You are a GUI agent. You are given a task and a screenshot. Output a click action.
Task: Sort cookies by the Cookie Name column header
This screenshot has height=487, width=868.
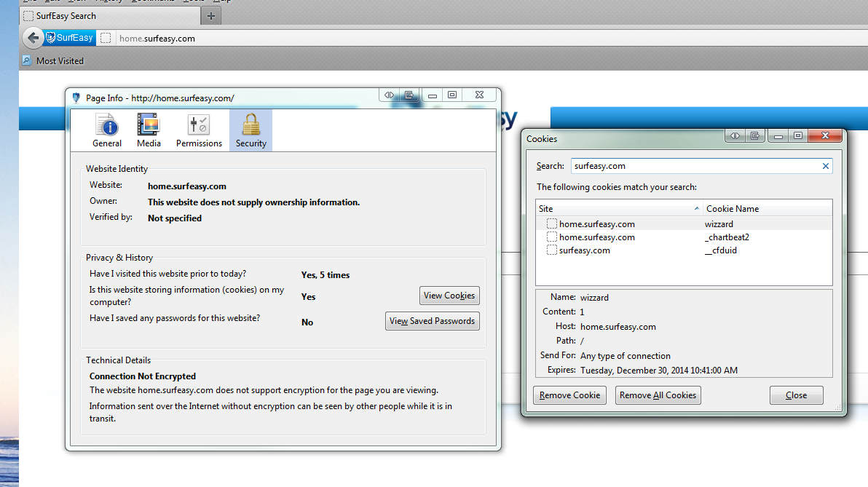coord(768,209)
